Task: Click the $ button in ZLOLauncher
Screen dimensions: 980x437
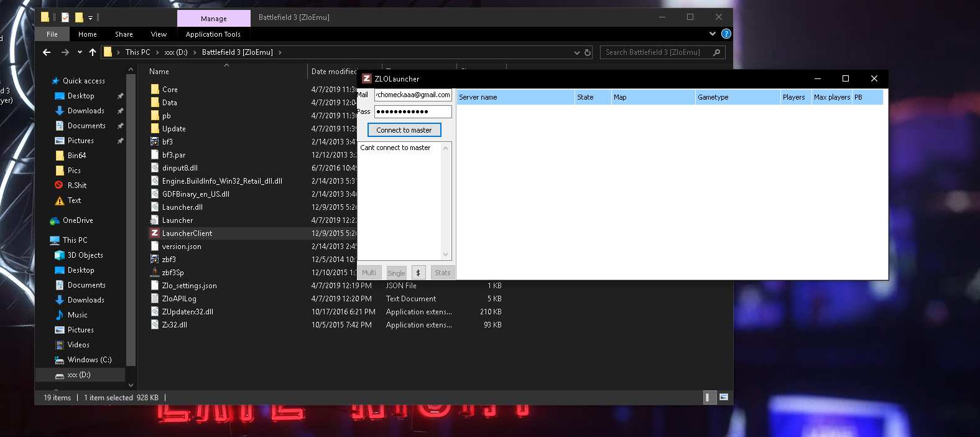Action: point(418,273)
